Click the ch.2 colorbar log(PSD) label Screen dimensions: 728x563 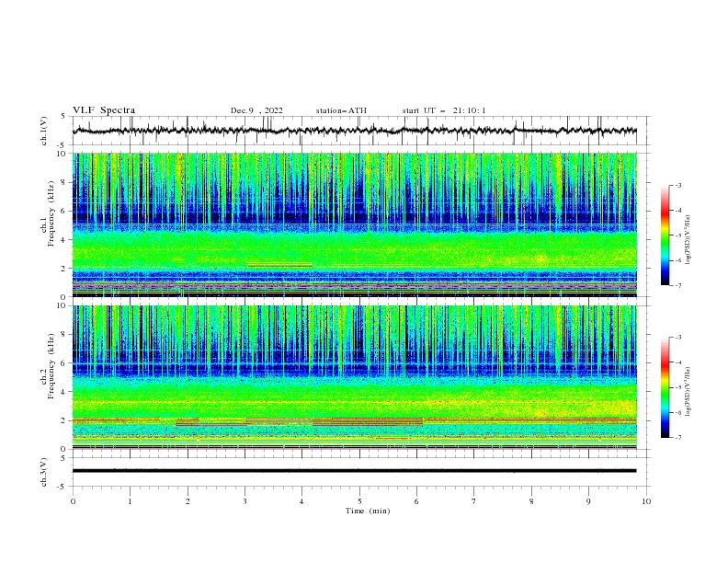688,392
